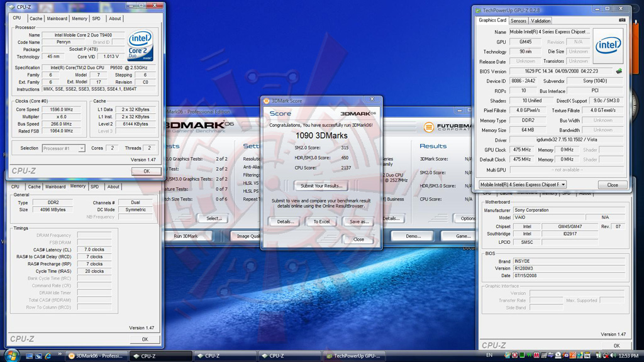The image size is (644, 362).
Task: Click the CAS# Latency 7.0 clocks value
Action: pyautogui.click(x=94, y=250)
